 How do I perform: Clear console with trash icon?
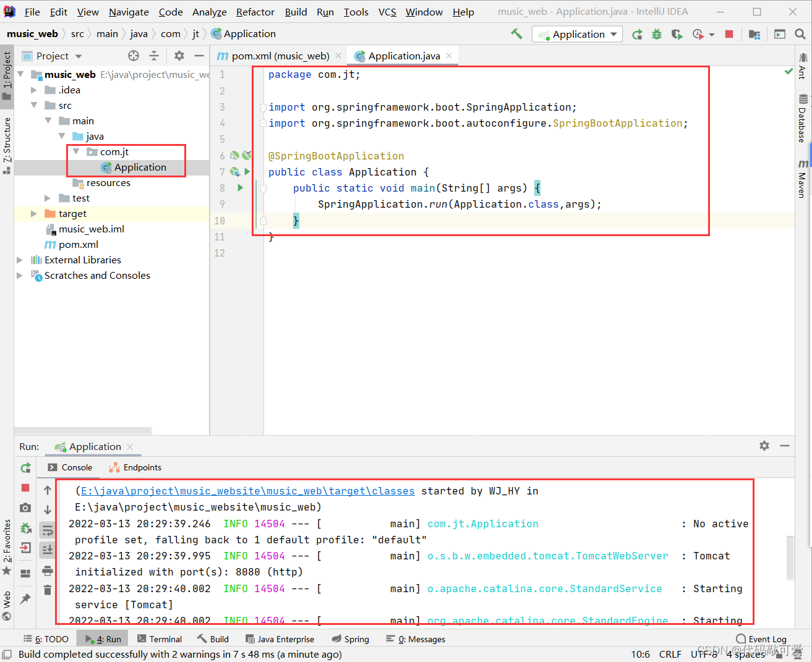(x=48, y=590)
